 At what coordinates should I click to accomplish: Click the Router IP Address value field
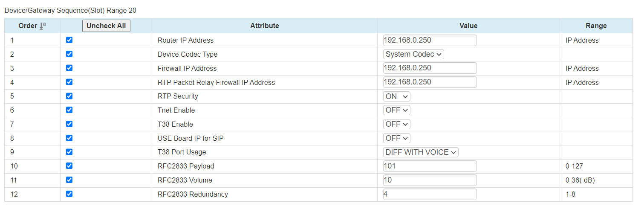click(x=430, y=40)
